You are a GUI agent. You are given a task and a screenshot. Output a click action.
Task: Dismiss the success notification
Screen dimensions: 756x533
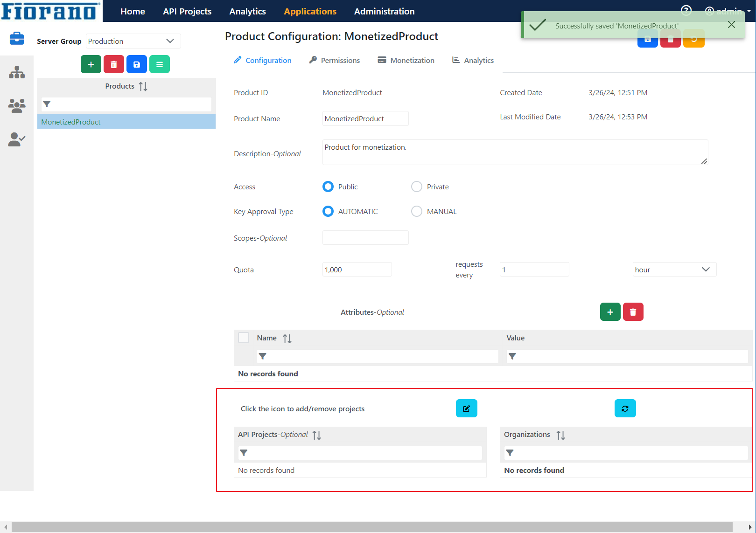pos(731,25)
